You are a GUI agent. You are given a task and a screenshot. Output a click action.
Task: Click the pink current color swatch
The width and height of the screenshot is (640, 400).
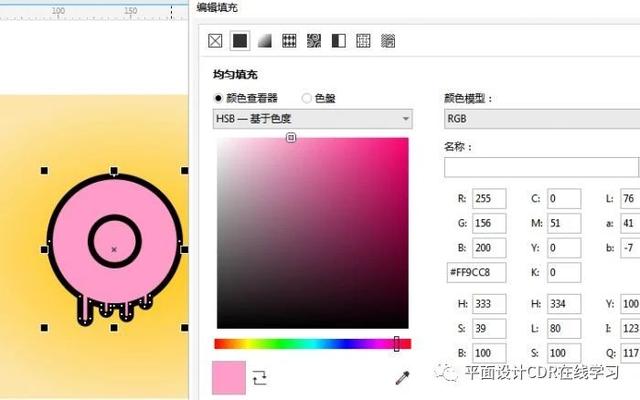point(229,378)
